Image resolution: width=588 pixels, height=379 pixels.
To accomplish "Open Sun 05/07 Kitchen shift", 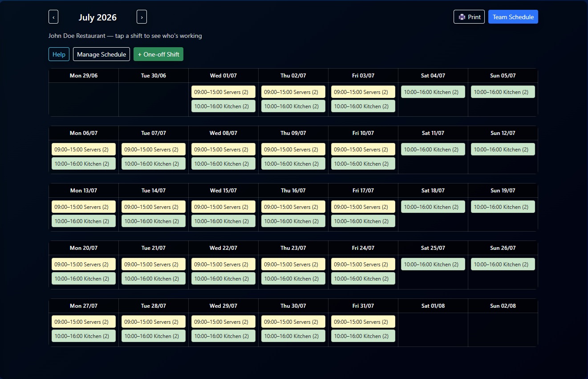I will 503,92.
